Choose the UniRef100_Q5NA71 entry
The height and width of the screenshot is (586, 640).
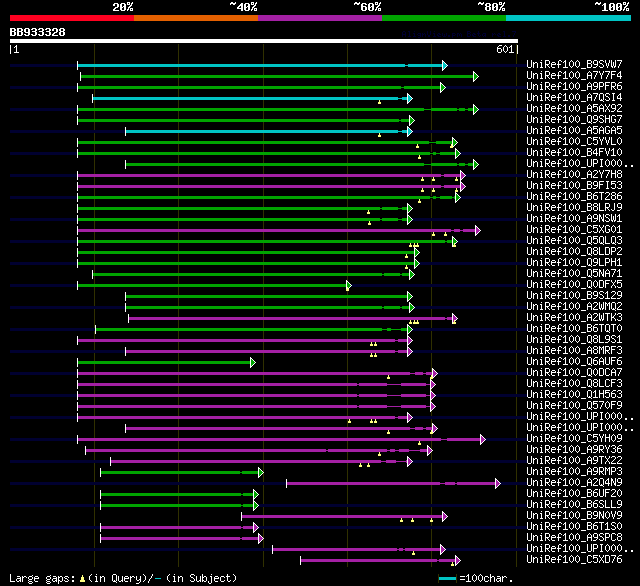[574, 274]
